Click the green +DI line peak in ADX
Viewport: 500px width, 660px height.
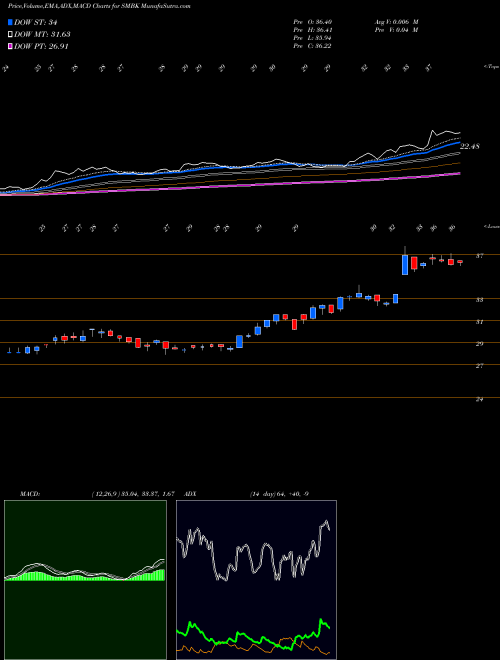point(321,620)
